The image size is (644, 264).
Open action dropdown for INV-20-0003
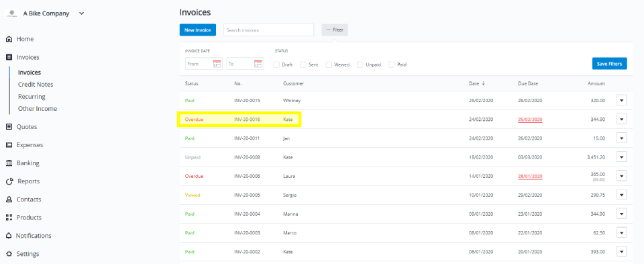[621, 232]
